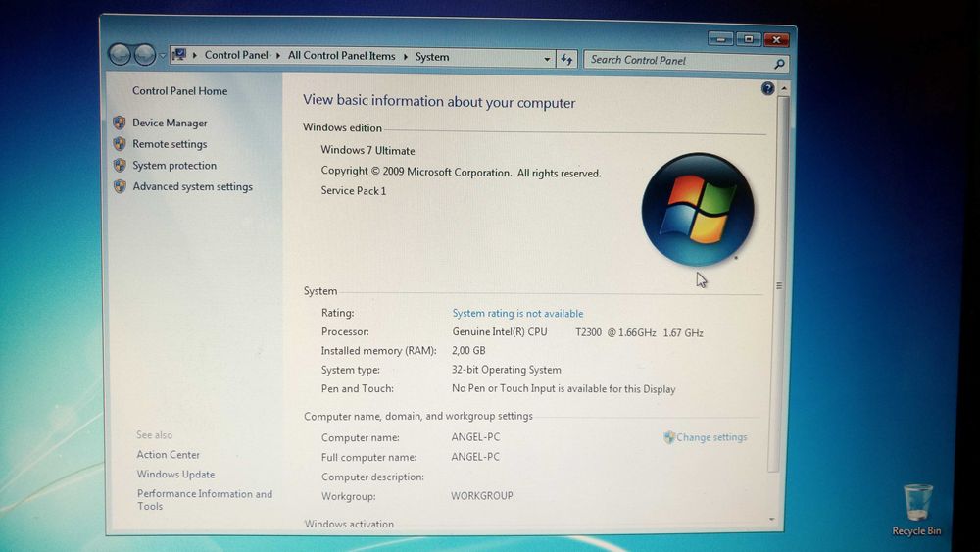Go to Control Panel Home
This screenshot has width=980, height=552.
[180, 90]
